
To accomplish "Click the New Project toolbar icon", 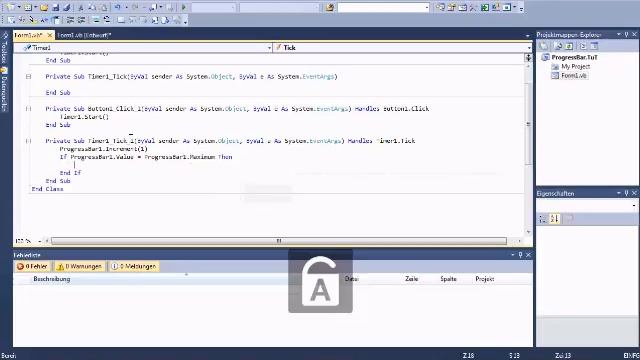I will pos(10,7).
